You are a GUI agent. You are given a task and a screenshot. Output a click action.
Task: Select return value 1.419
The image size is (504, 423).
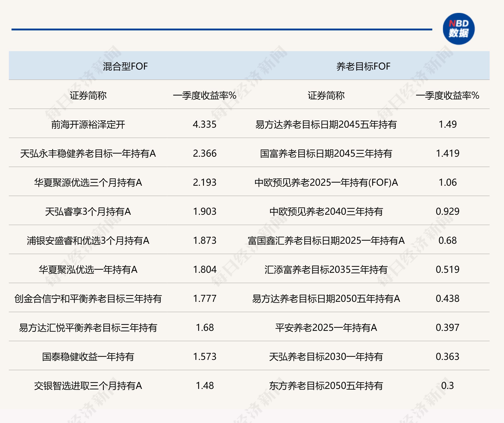tap(448, 153)
